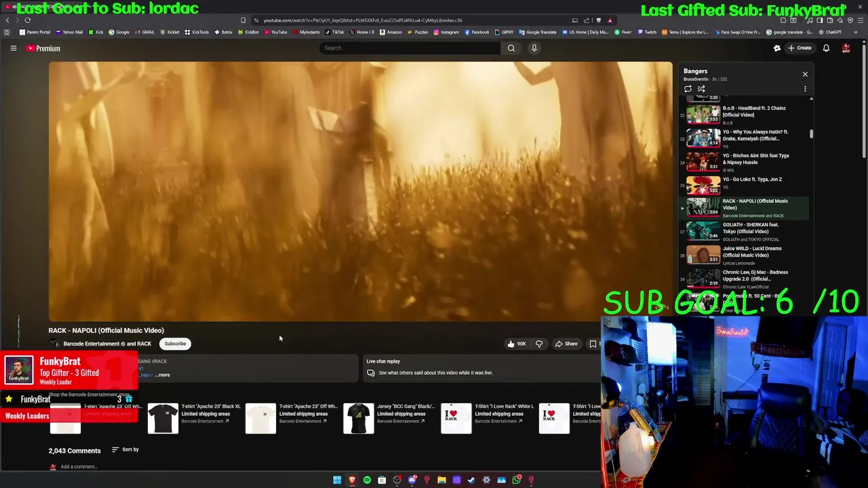
Task: Go back with the browser back arrow
Action: click(x=7, y=20)
